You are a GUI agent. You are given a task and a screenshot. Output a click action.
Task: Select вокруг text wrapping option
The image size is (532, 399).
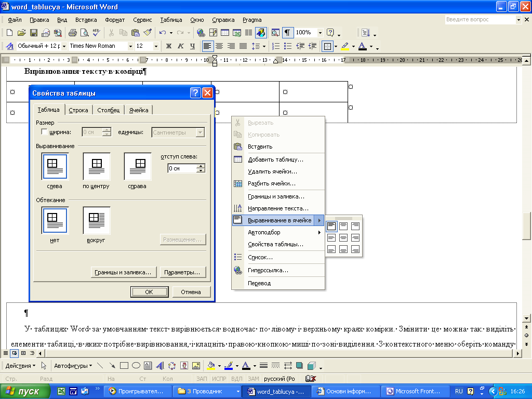point(97,220)
